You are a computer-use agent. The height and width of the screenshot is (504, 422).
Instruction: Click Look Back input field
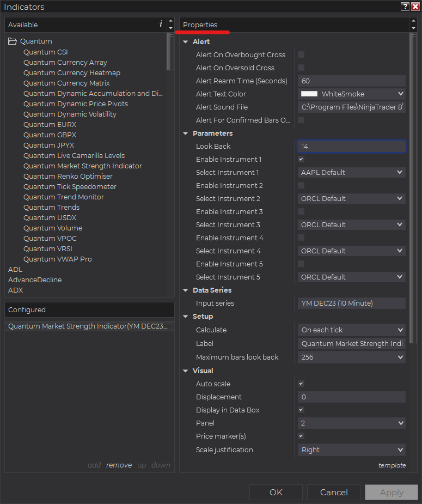[x=352, y=146]
